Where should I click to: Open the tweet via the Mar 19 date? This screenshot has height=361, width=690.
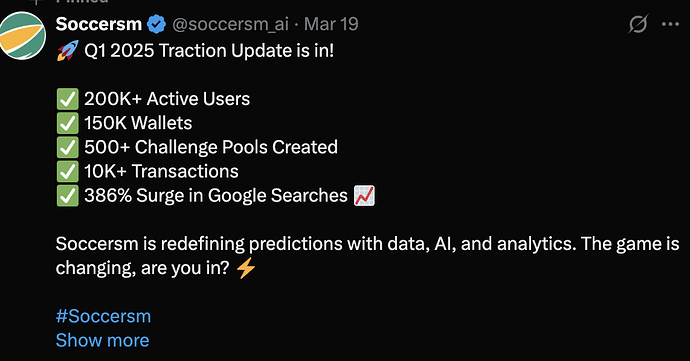331,24
